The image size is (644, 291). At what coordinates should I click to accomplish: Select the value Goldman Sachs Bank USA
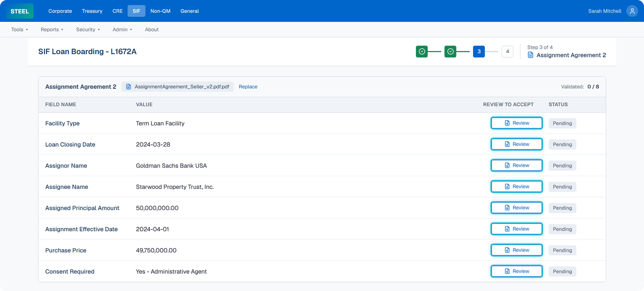tap(171, 166)
